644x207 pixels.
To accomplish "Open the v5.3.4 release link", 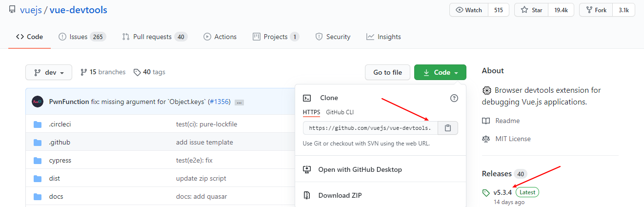I will click(503, 192).
